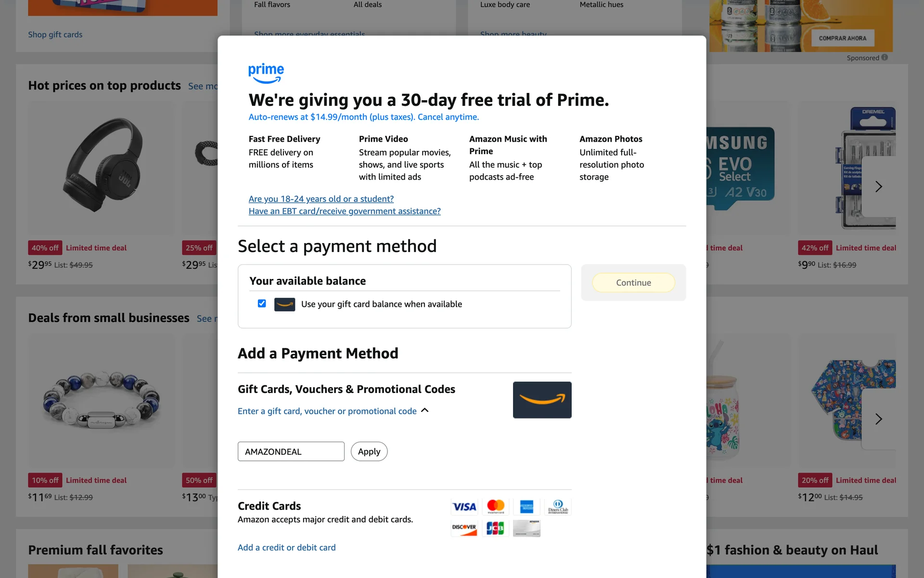The height and width of the screenshot is (578, 924).
Task: Click the Prime logo in the dialog
Action: (266, 73)
